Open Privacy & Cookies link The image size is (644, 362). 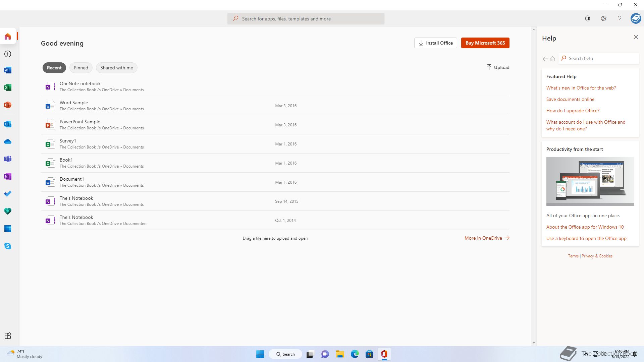[597, 256]
